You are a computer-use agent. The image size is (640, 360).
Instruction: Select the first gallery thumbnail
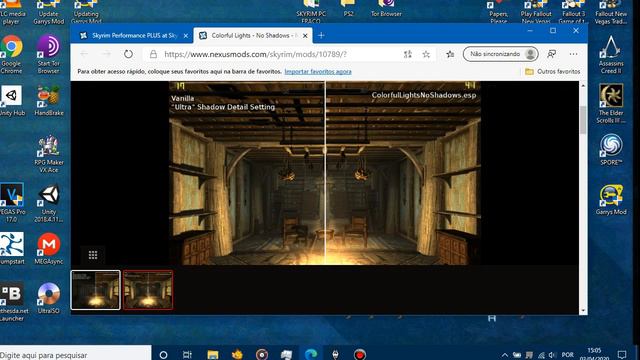point(96,290)
